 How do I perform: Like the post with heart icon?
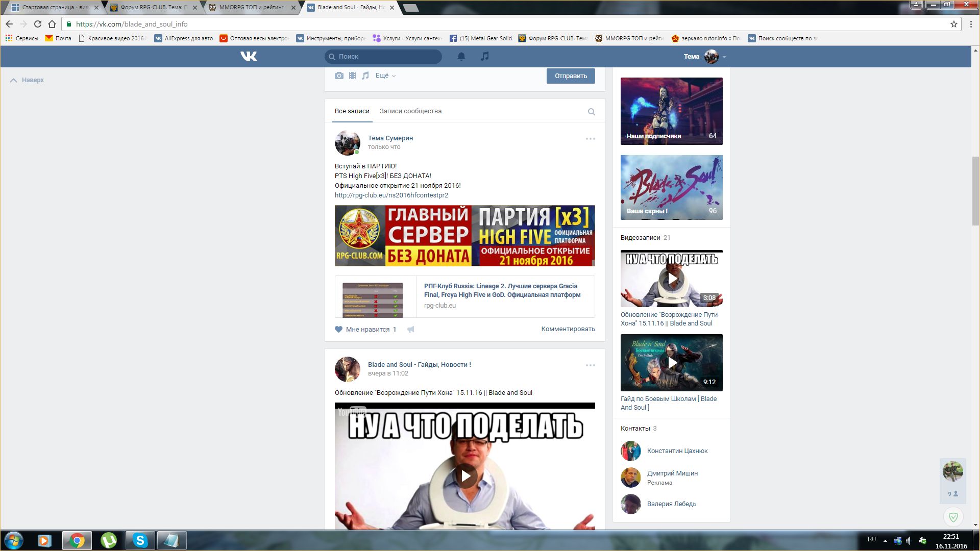[338, 329]
